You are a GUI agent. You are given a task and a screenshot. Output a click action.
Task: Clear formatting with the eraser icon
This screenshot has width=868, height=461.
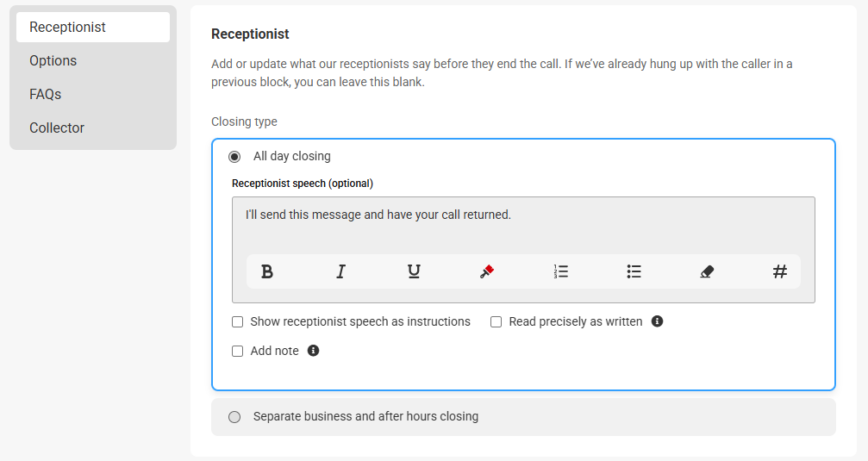pyautogui.click(x=707, y=271)
